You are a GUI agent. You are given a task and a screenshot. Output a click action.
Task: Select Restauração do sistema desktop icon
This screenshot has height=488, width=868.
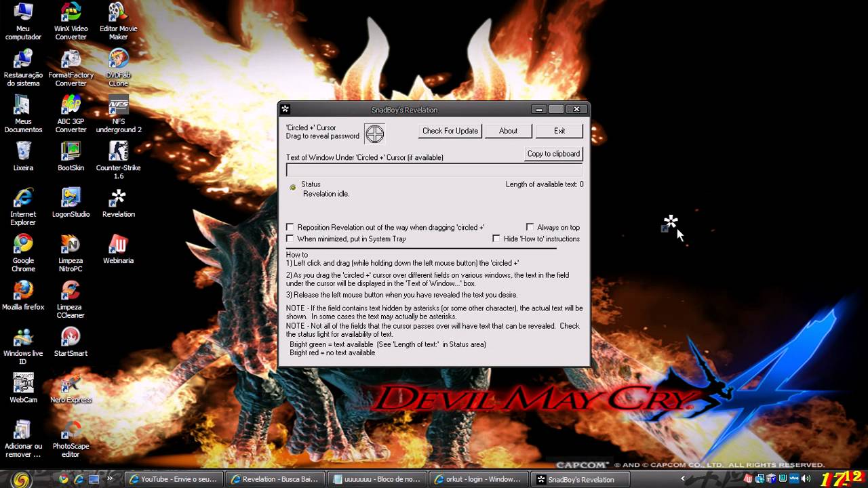tap(23, 68)
